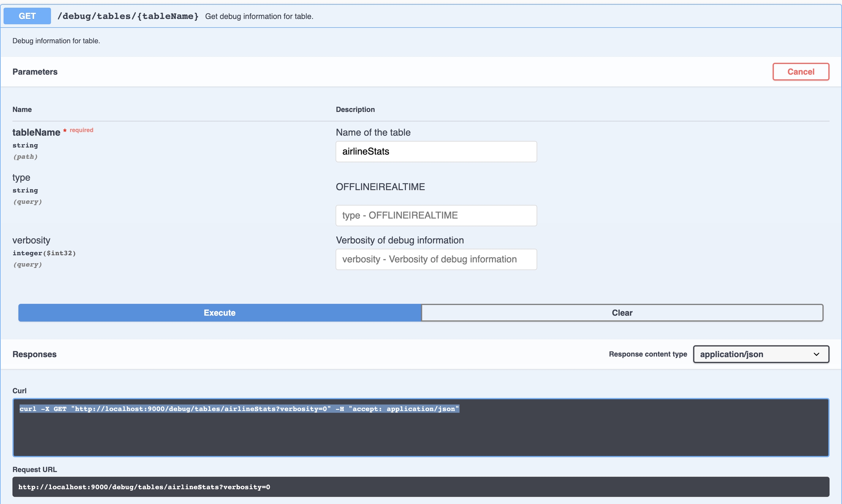The width and height of the screenshot is (842, 504).
Task: Click the tableName input with airlineStats
Action: [x=436, y=152]
